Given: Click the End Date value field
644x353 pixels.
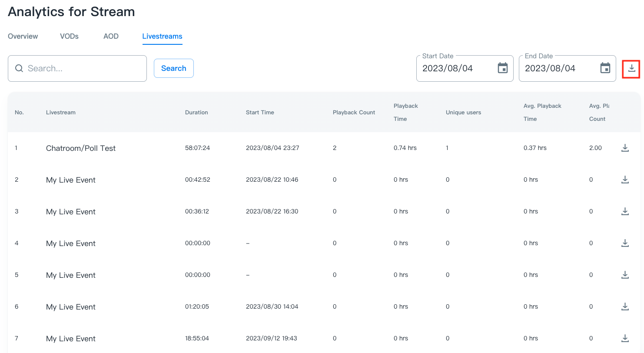Looking at the screenshot, I should pos(550,68).
